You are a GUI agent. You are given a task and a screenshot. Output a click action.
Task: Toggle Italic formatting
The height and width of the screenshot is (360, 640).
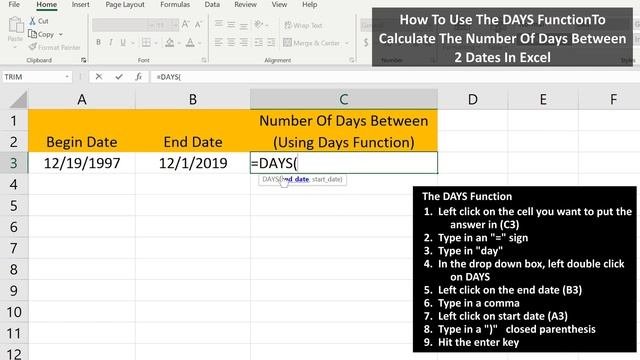[x=111, y=42]
